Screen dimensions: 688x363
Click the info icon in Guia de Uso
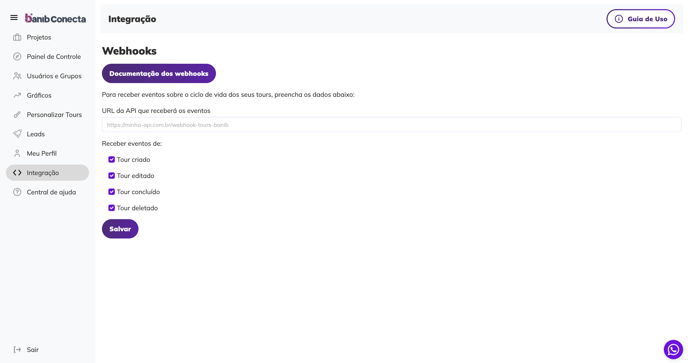point(619,19)
